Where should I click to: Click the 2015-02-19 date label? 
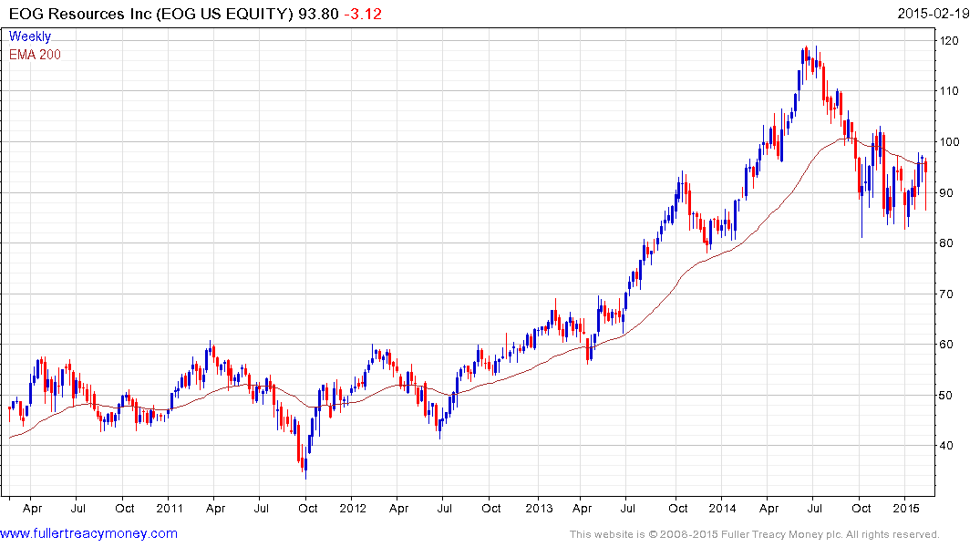point(934,13)
